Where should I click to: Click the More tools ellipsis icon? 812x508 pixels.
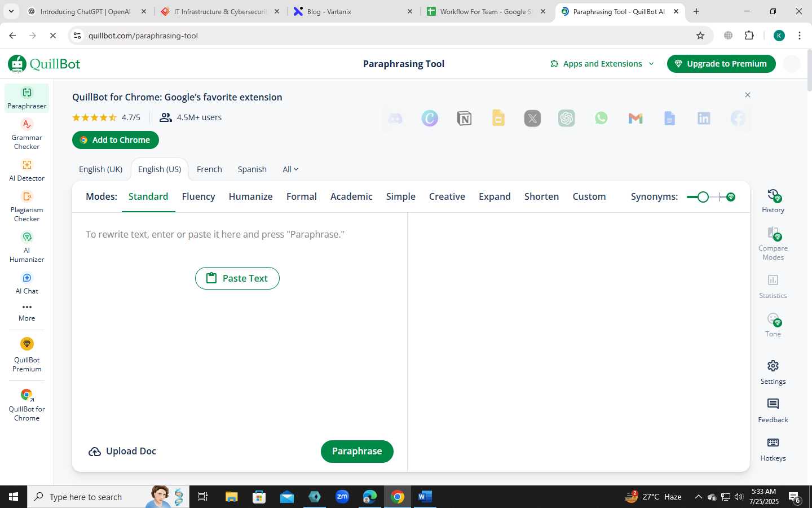(x=27, y=308)
